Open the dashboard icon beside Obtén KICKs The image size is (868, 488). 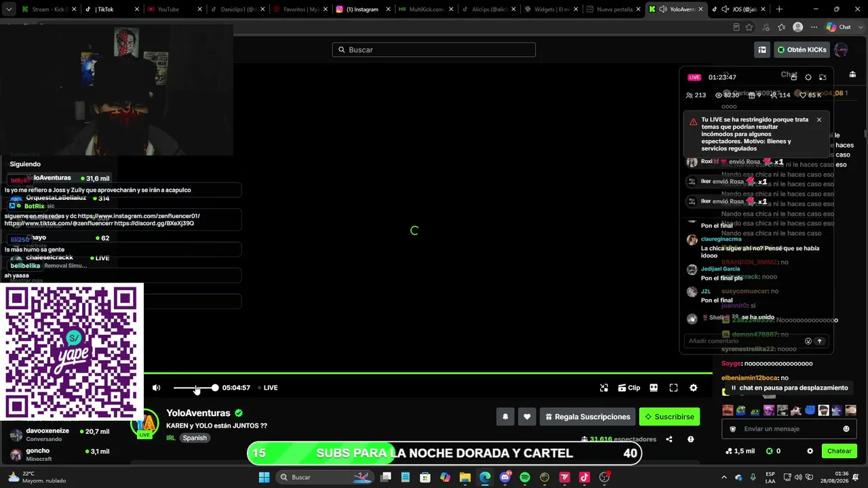(762, 49)
